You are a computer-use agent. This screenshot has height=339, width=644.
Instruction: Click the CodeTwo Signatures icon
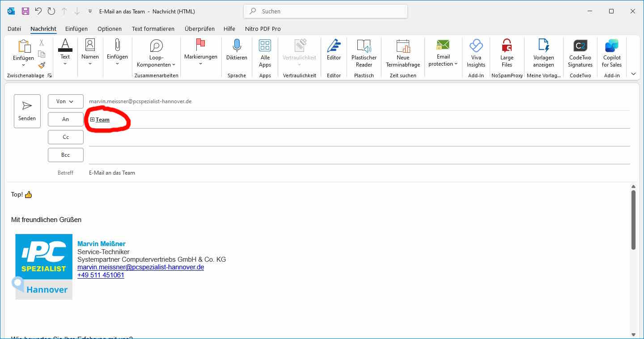coord(580,46)
